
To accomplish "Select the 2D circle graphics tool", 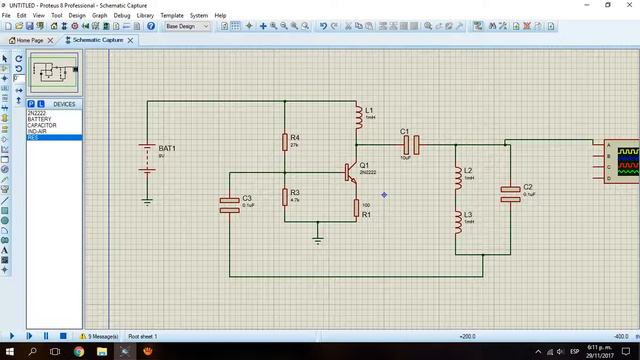I will click(x=5, y=220).
